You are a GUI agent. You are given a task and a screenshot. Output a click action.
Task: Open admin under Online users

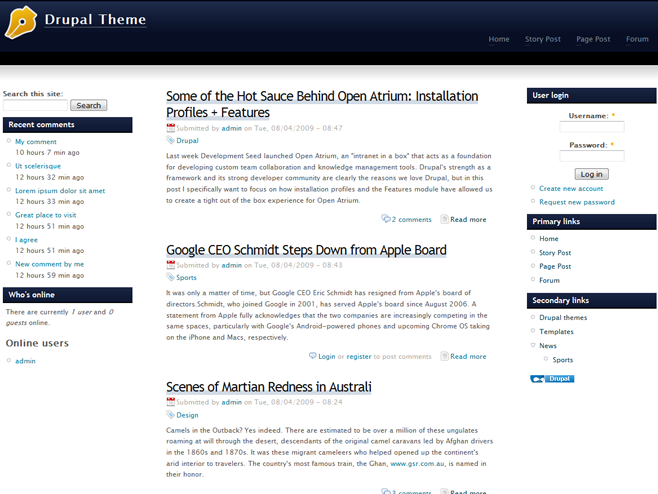tap(25, 361)
